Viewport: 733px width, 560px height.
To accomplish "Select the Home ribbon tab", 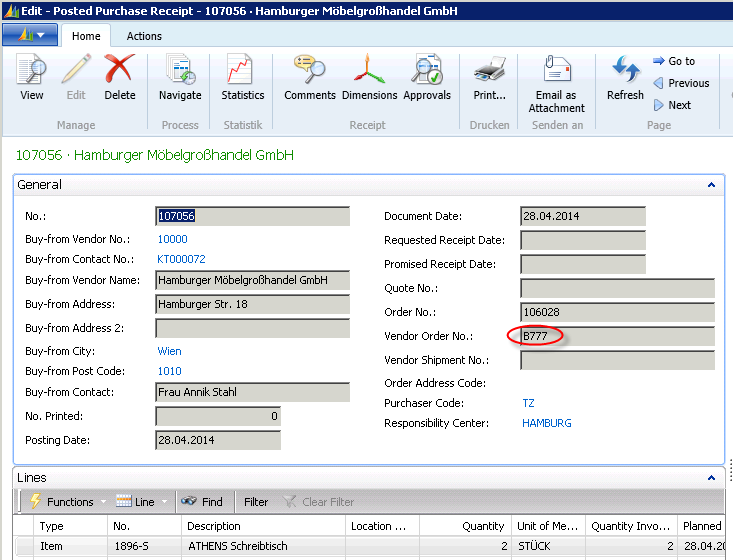I will pyautogui.click(x=86, y=36).
